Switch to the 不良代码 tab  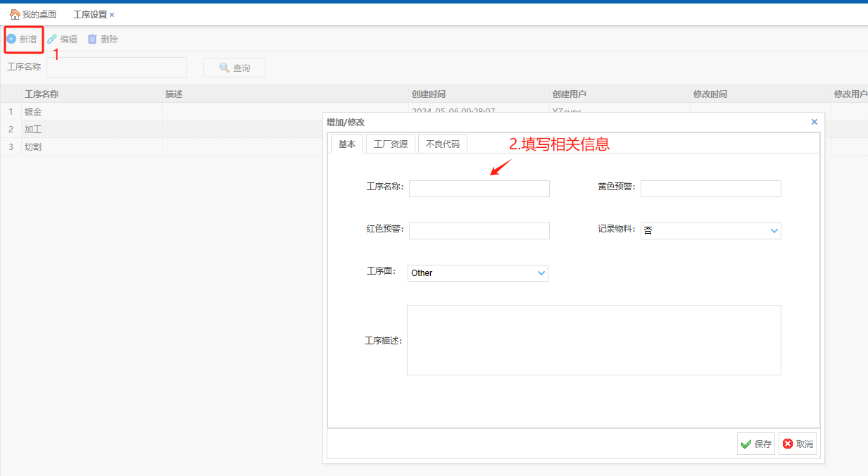click(443, 144)
